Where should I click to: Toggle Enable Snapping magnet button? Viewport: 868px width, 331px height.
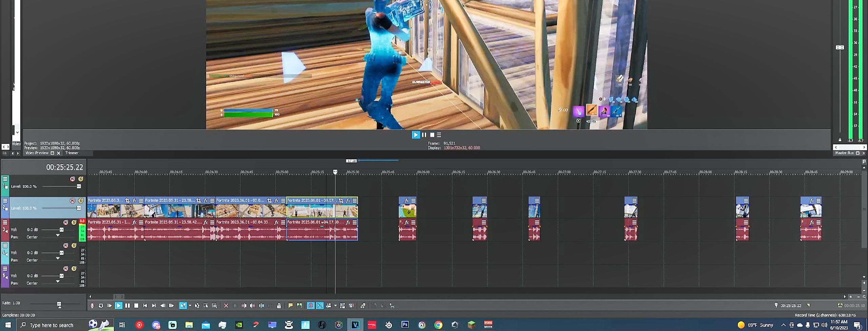click(x=311, y=306)
